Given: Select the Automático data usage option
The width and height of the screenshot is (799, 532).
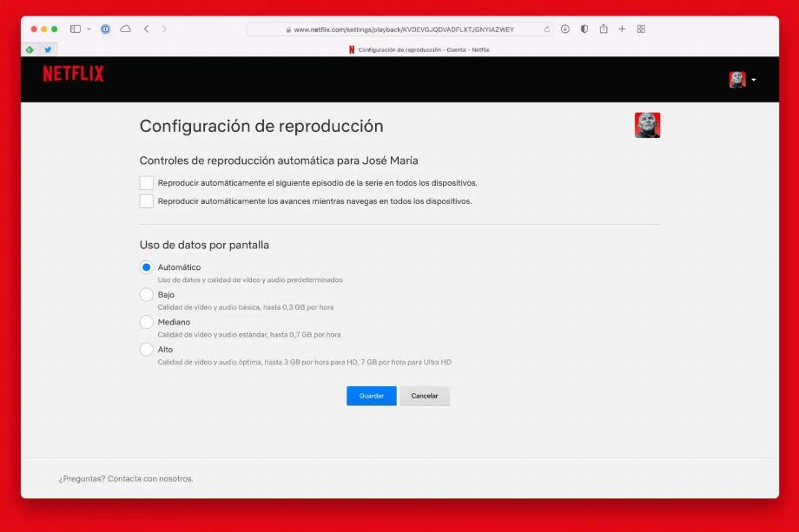Looking at the screenshot, I should [x=146, y=267].
